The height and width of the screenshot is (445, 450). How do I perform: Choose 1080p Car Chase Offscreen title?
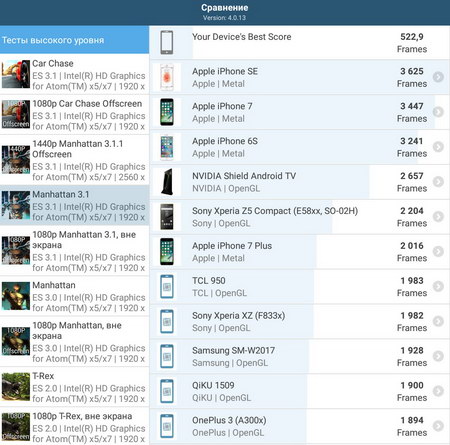[x=87, y=104]
